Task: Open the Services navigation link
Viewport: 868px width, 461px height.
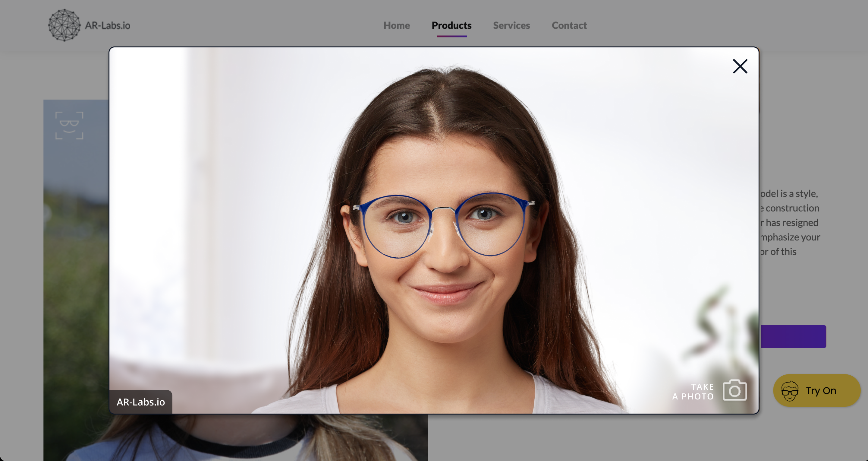Action: pyautogui.click(x=511, y=25)
